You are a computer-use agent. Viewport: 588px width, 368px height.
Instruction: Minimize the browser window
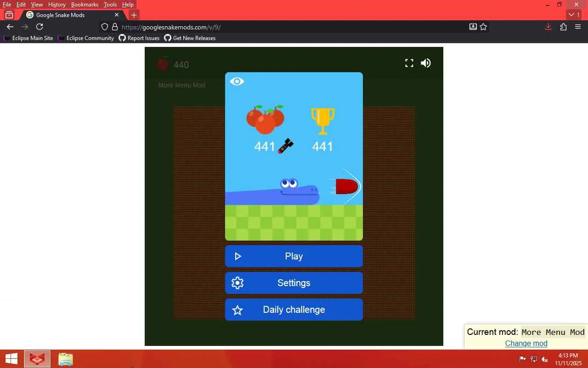[x=547, y=5]
